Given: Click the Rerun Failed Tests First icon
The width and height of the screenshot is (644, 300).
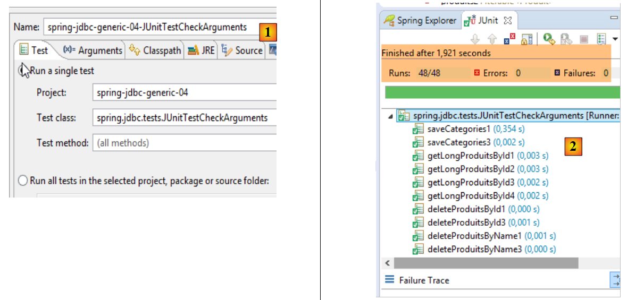Looking at the screenshot, I should coord(566,39).
